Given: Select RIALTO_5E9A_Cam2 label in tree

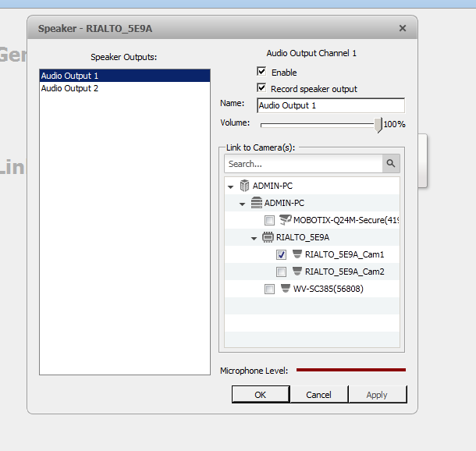Looking at the screenshot, I should (x=345, y=272).
